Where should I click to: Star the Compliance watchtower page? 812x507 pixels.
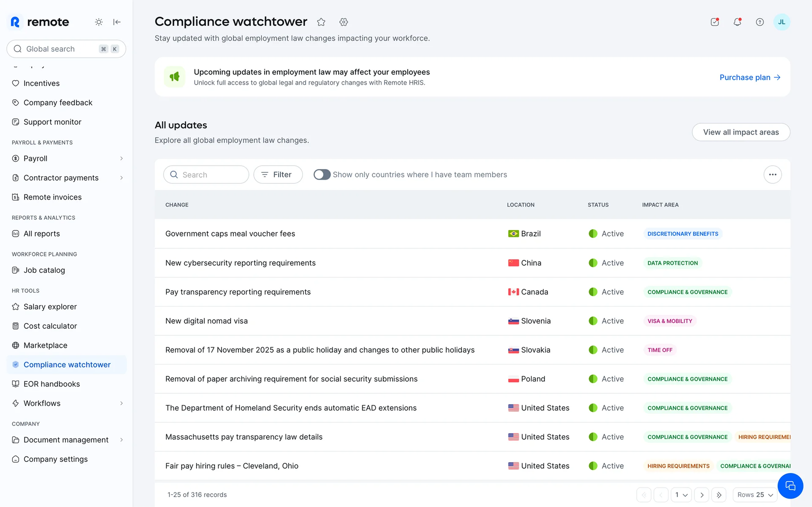click(321, 22)
